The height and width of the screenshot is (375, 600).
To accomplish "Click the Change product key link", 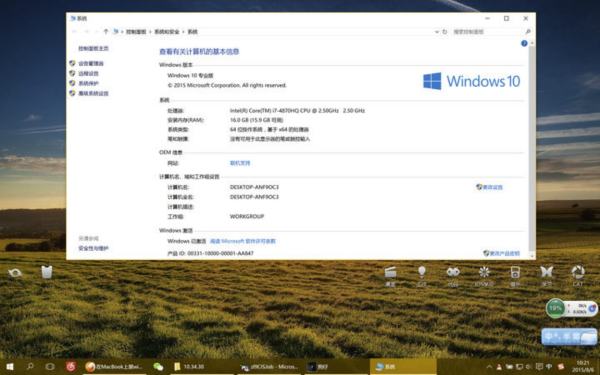I will 501,253.
